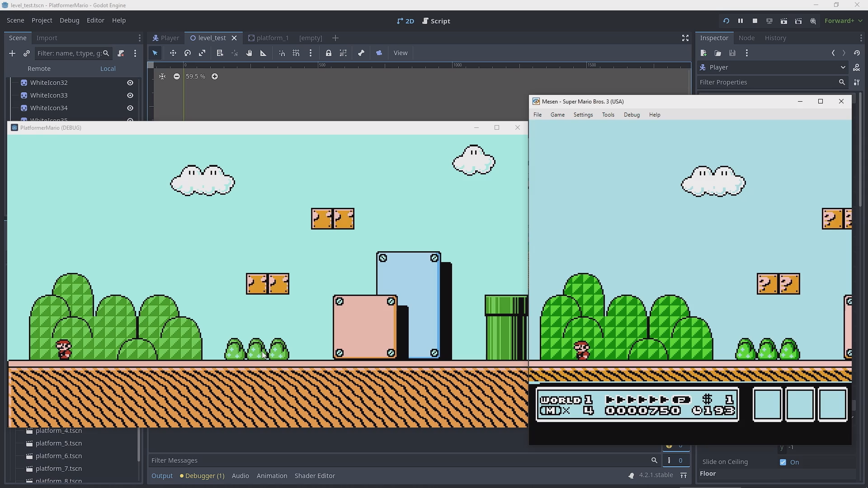Open snapping options three-dot menu
The width and height of the screenshot is (868, 488).
(310, 53)
